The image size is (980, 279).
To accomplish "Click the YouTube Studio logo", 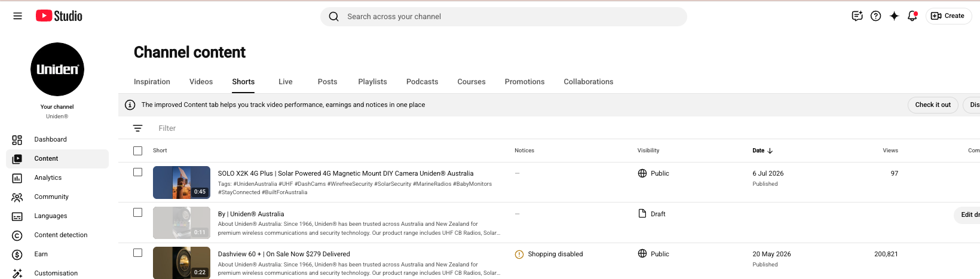I will coord(59,16).
